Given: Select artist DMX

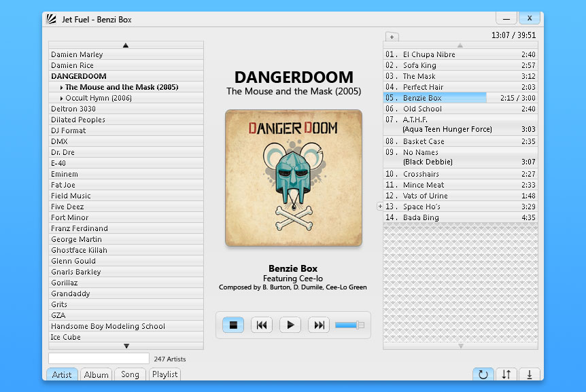Looking at the screenshot, I should [x=126, y=141].
